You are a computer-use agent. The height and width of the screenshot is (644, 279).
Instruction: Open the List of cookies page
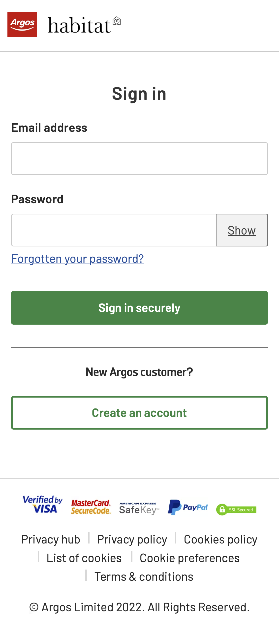point(84,557)
